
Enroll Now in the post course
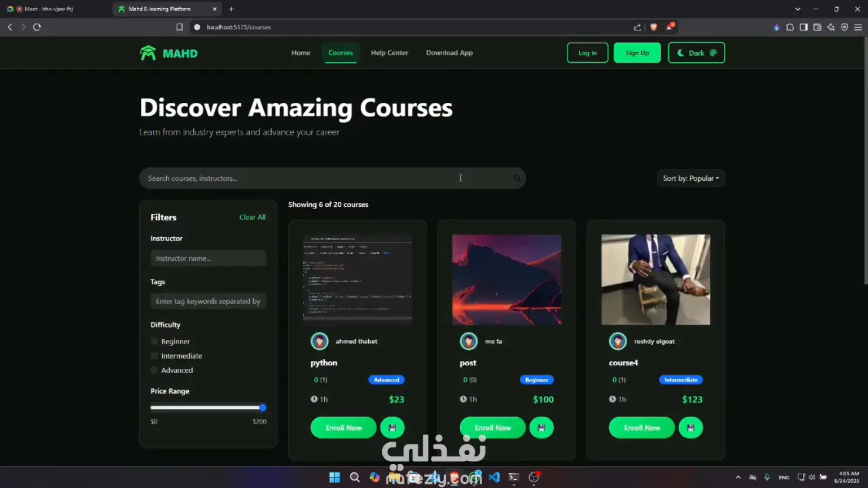pyautogui.click(x=493, y=428)
